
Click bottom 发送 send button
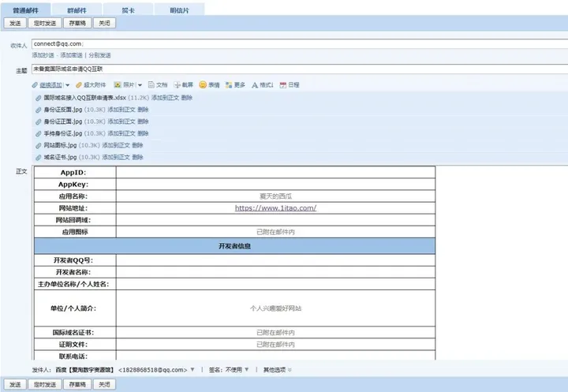(x=15, y=384)
